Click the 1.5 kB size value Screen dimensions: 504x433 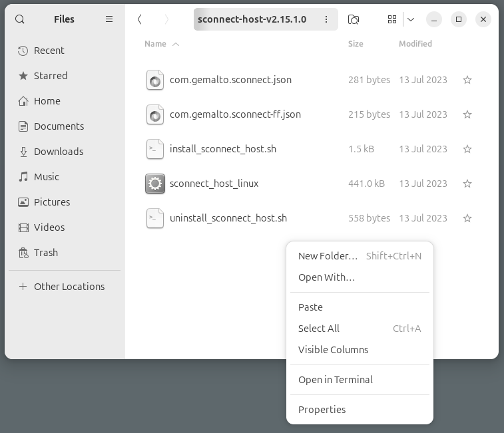pyautogui.click(x=362, y=149)
